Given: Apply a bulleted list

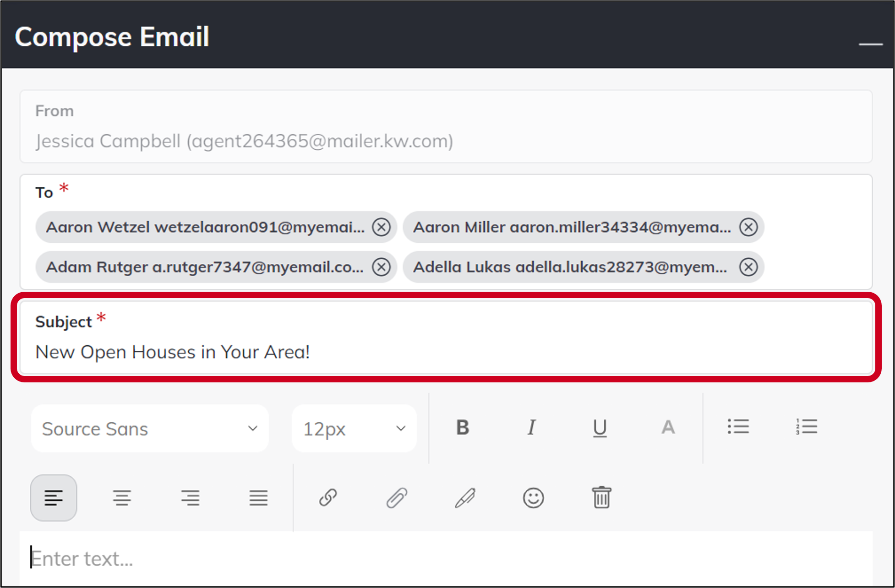Looking at the screenshot, I should [738, 427].
